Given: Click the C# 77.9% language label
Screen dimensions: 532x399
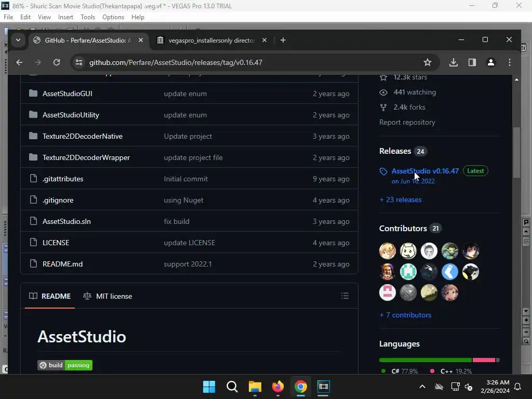Looking at the screenshot, I should pyautogui.click(x=401, y=371).
